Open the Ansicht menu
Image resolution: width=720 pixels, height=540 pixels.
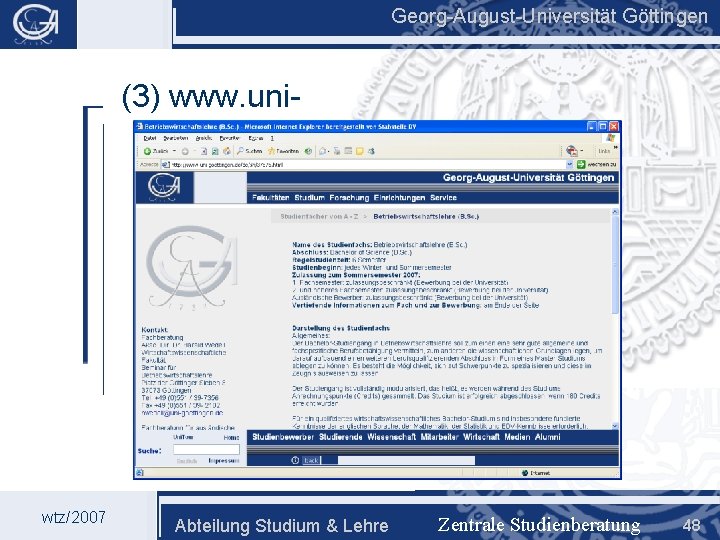pyautogui.click(x=204, y=138)
